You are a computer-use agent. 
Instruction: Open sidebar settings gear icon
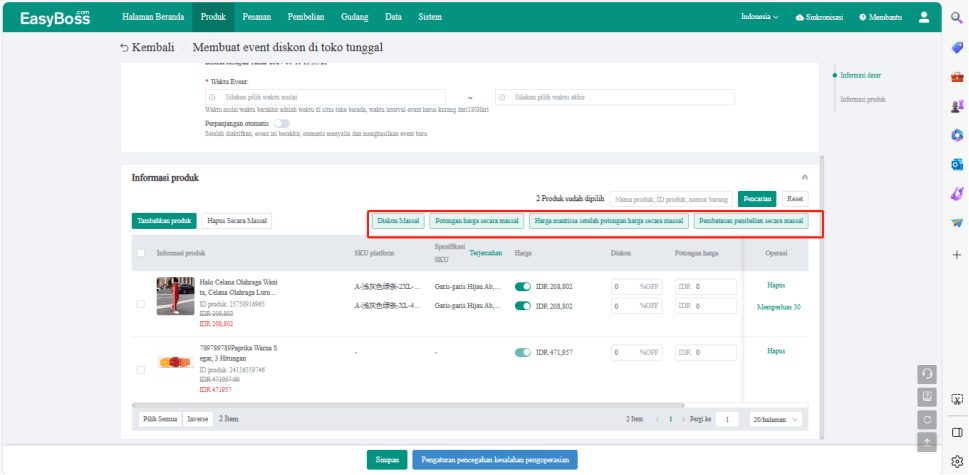[x=957, y=461]
